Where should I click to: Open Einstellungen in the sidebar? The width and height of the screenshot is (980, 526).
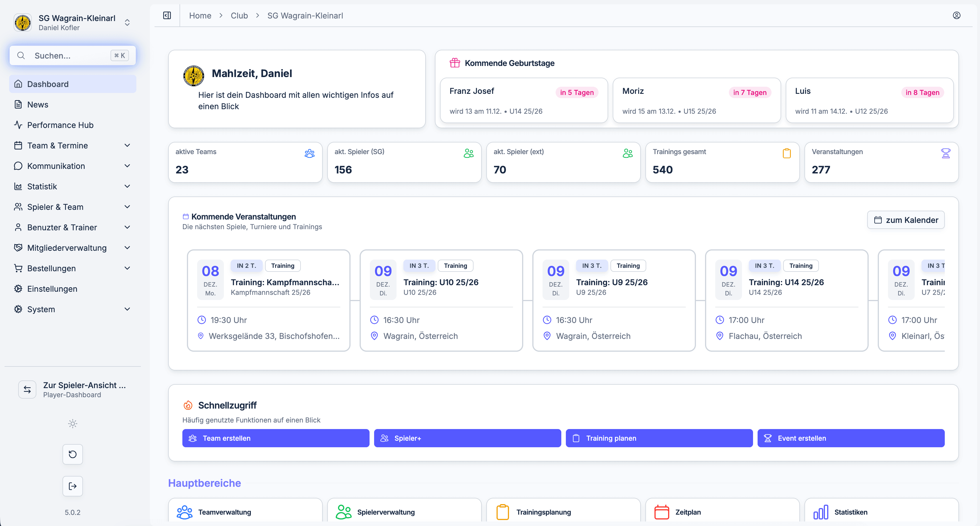pos(73,289)
